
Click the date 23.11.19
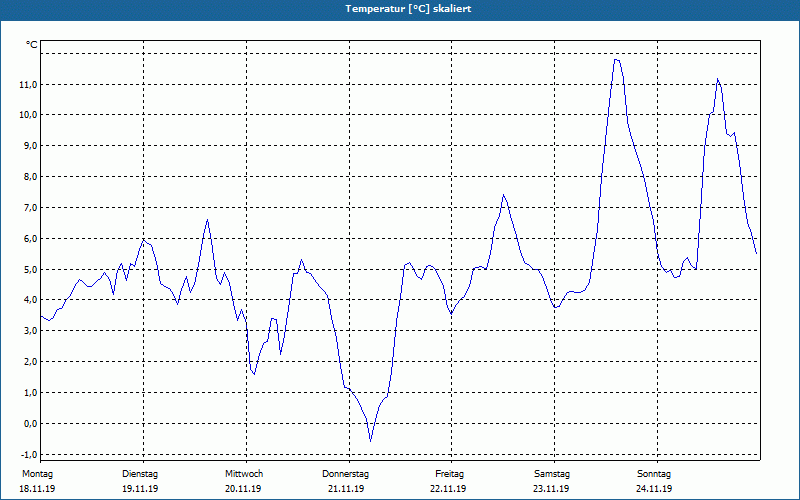pyautogui.click(x=551, y=489)
